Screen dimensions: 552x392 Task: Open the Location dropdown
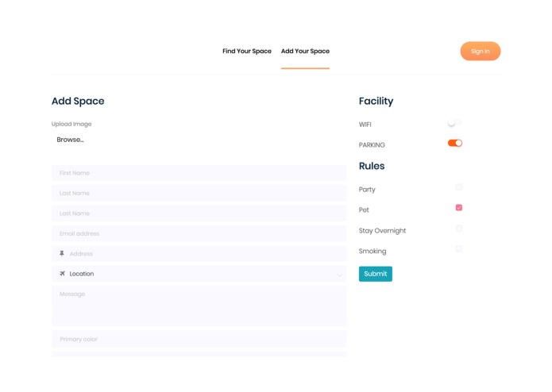pos(199,274)
